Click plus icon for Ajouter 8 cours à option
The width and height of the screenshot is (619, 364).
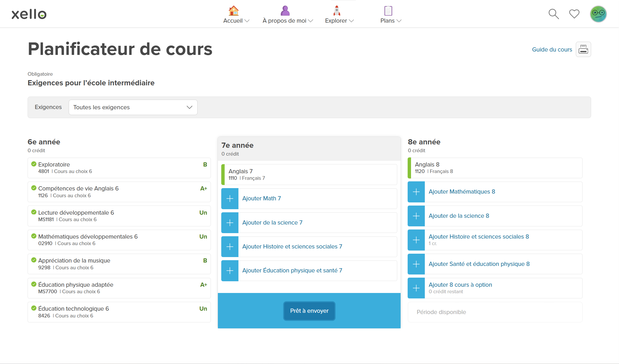pyautogui.click(x=416, y=288)
